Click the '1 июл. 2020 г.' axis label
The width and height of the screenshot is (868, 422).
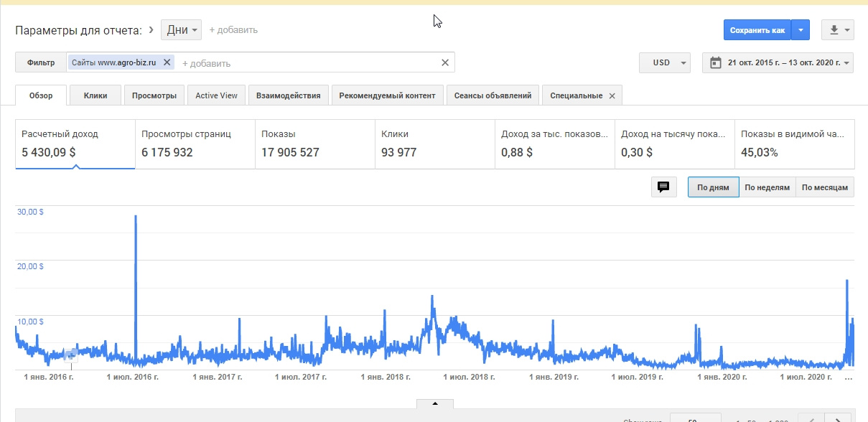click(806, 376)
